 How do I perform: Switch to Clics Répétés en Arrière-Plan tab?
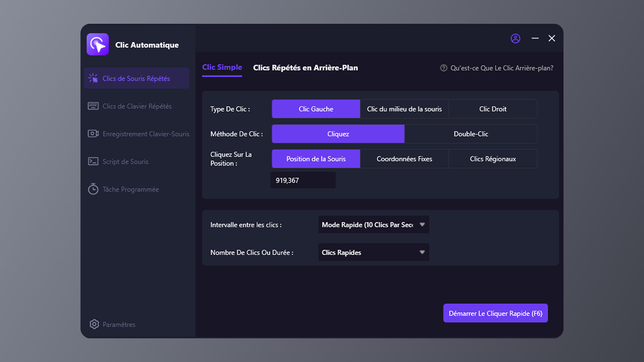[305, 68]
